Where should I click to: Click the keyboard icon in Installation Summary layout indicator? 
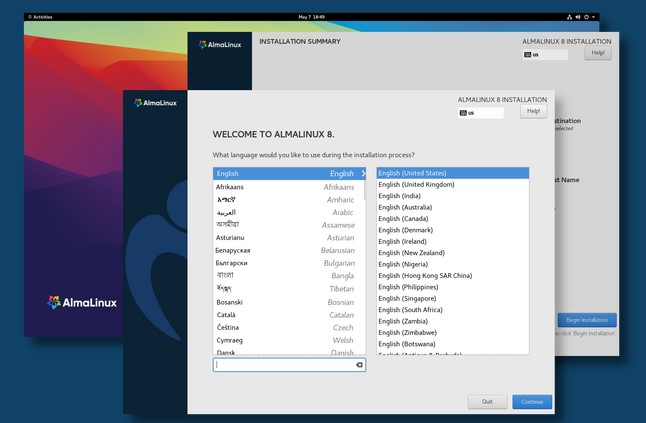(x=527, y=54)
